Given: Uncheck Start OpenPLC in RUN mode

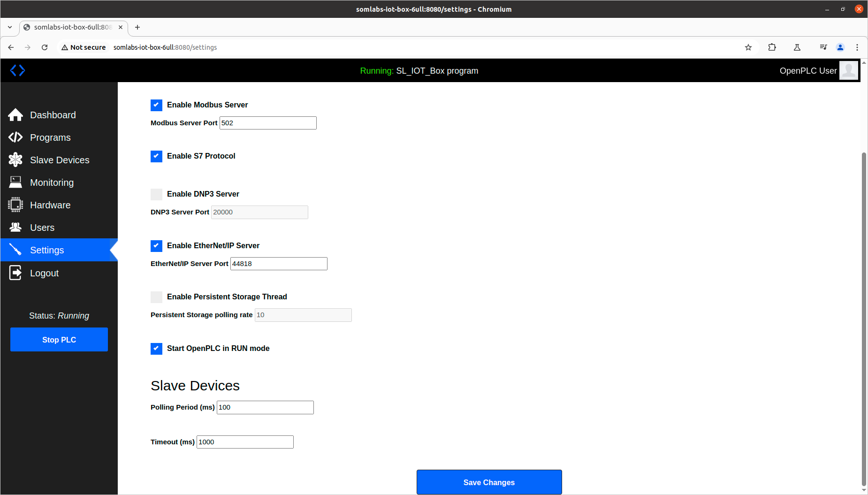Looking at the screenshot, I should [156, 349].
